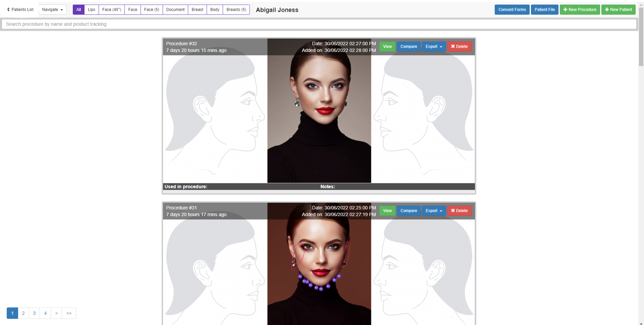Select the Lips filter tab
Image resolution: width=644 pixels, height=325 pixels.
[91, 10]
